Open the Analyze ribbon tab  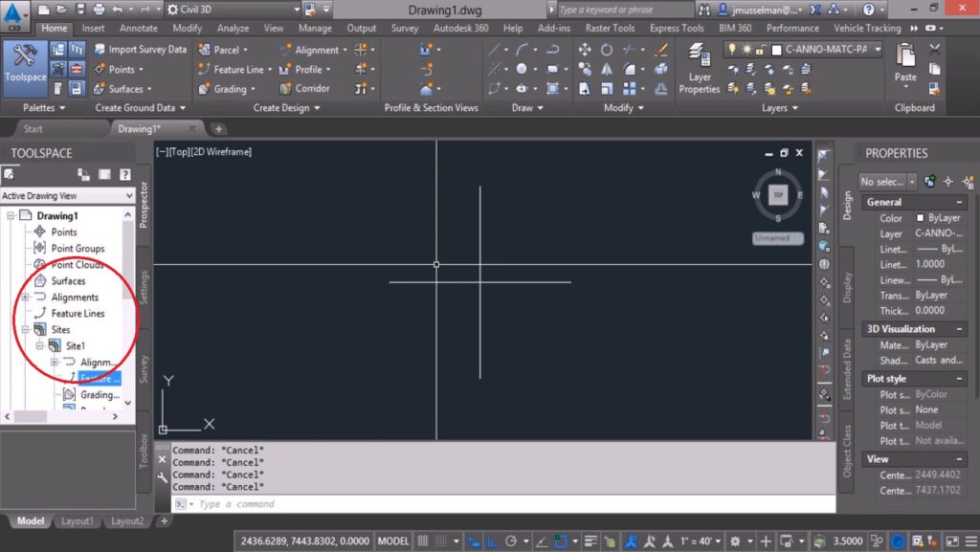tap(234, 28)
